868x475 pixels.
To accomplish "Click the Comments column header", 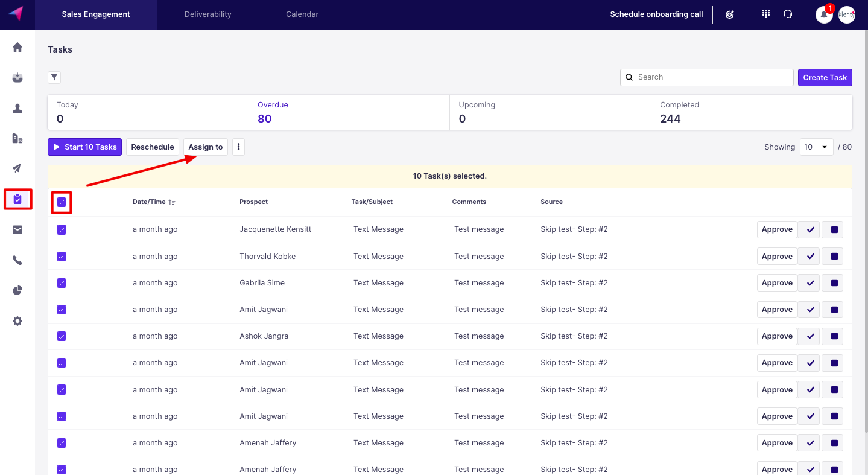I will coord(469,202).
